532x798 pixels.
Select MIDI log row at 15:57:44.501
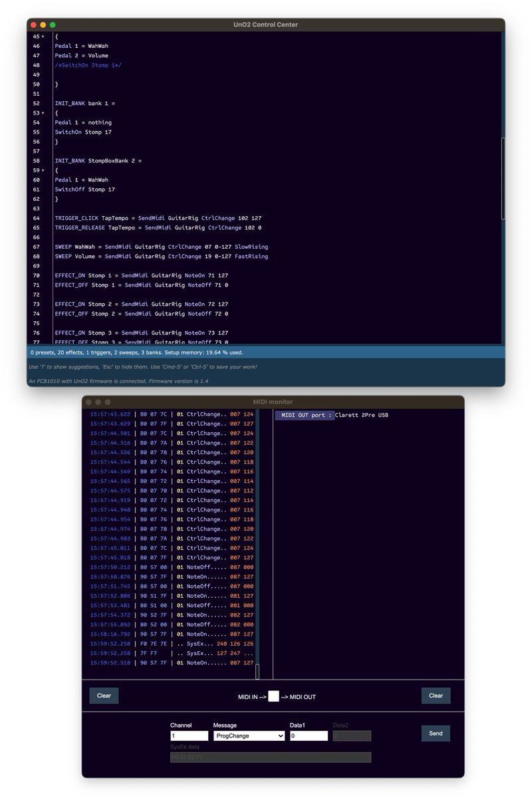coord(172,433)
